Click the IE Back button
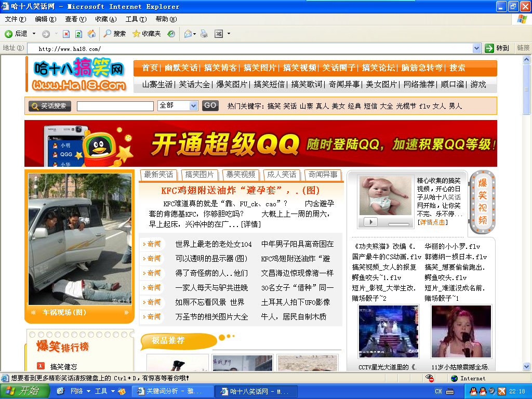532x399 pixels. coord(16,34)
